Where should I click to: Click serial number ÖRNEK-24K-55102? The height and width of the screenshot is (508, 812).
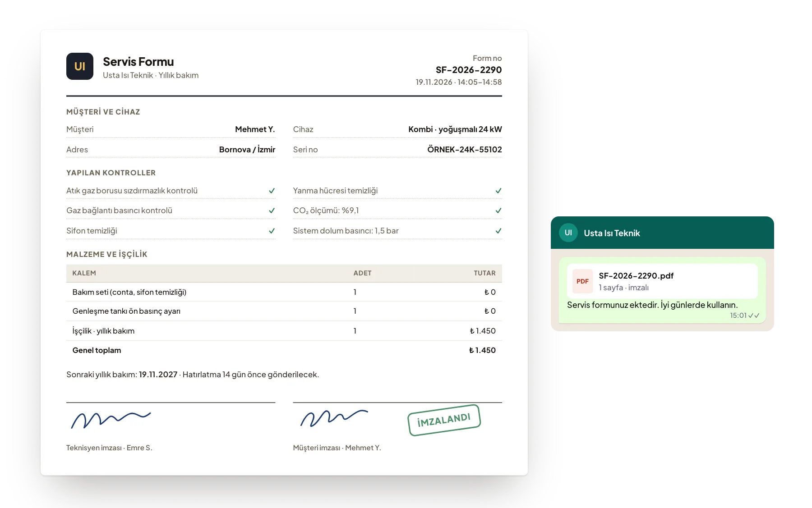465,150
